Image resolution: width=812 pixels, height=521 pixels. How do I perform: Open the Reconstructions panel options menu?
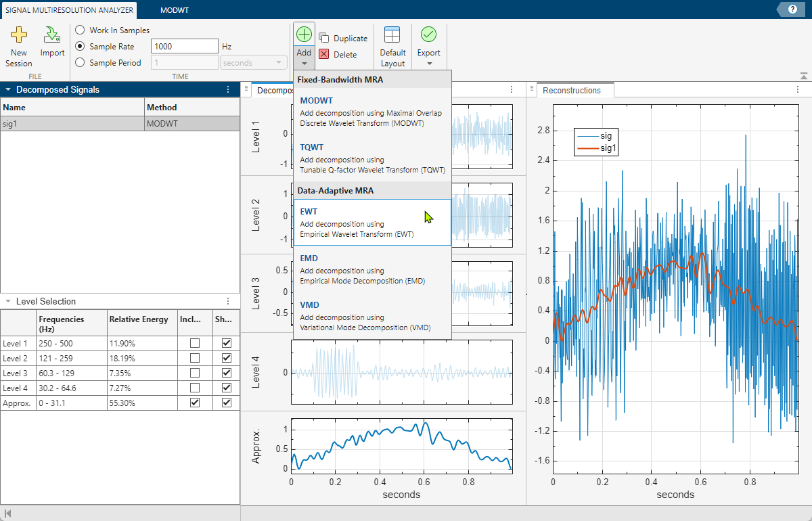tap(797, 89)
